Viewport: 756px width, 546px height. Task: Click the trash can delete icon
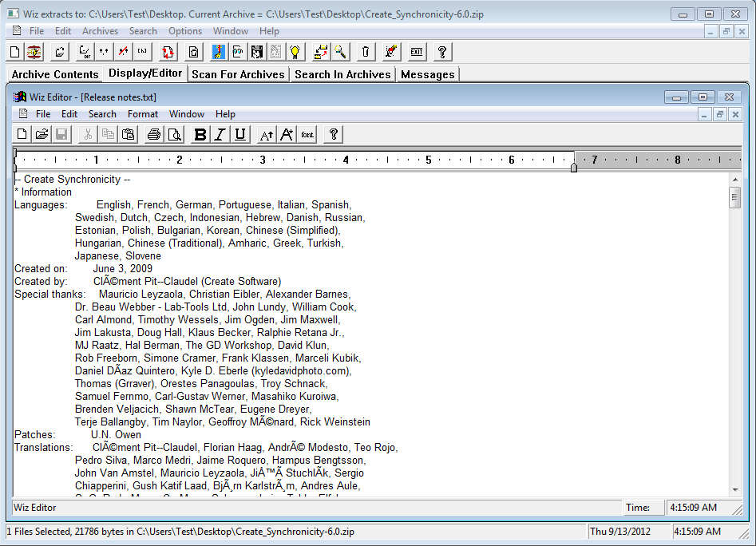point(365,52)
